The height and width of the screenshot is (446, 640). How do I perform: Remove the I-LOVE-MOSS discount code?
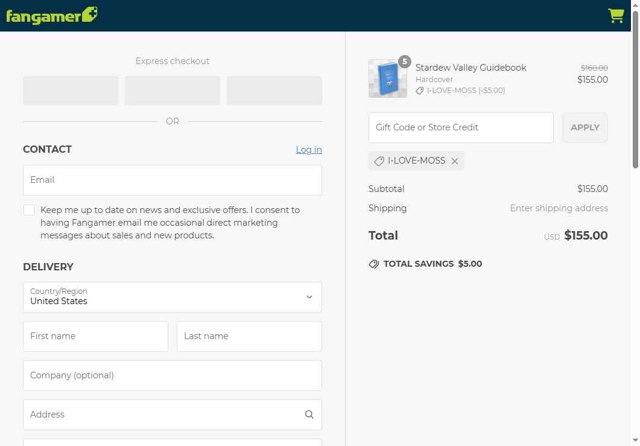(455, 161)
